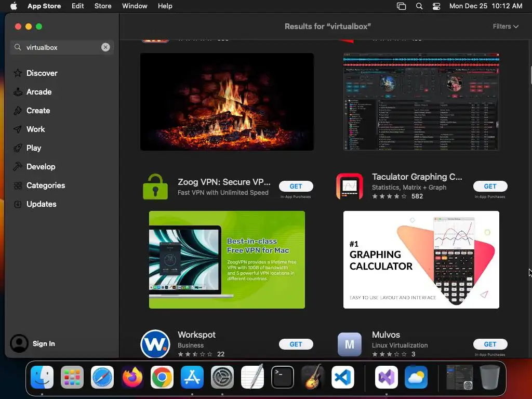Click the date and time in menu bar
Screen dimensions: 532x399
coord(486,6)
